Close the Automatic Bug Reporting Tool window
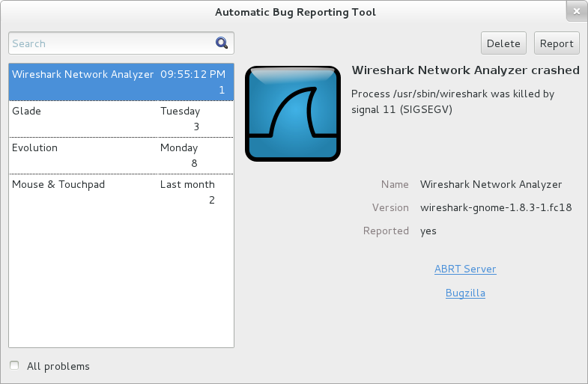The height and width of the screenshot is (384, 588). (x=576, y=11)
